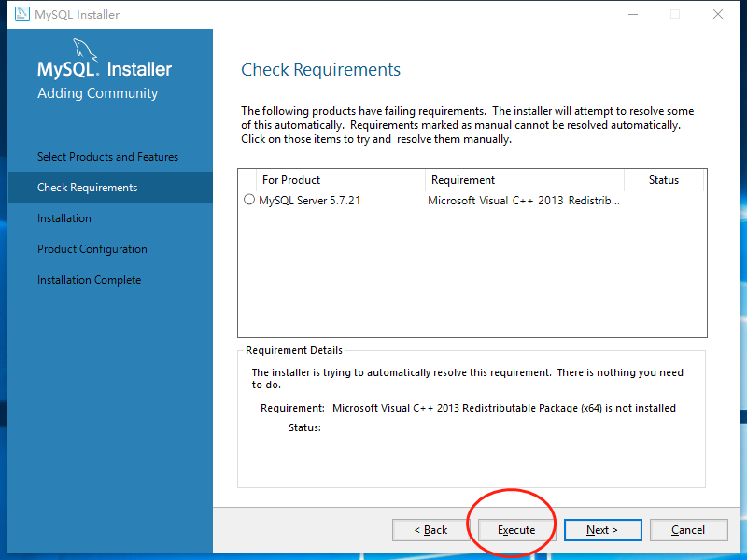Click the MySQL Server 5.7.21 product name

click(x=310, y=201)
